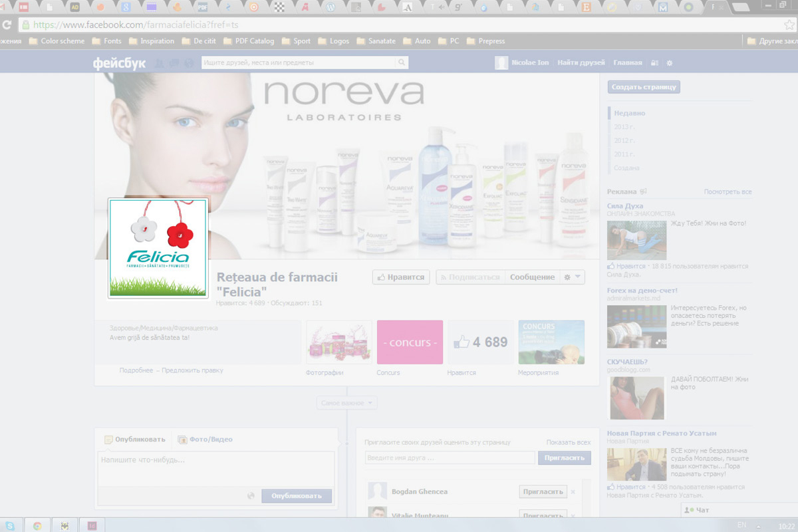Open the Другие закладки bookmarks folder

[771, 41]
